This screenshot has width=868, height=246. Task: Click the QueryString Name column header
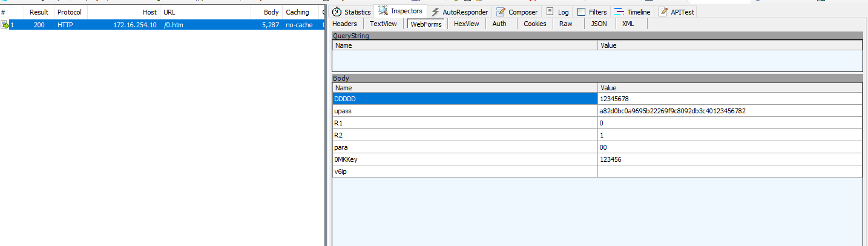point(465,45)
